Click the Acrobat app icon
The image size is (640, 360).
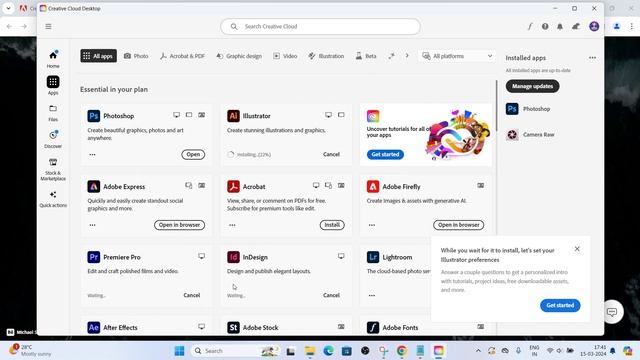click(233, 187)
